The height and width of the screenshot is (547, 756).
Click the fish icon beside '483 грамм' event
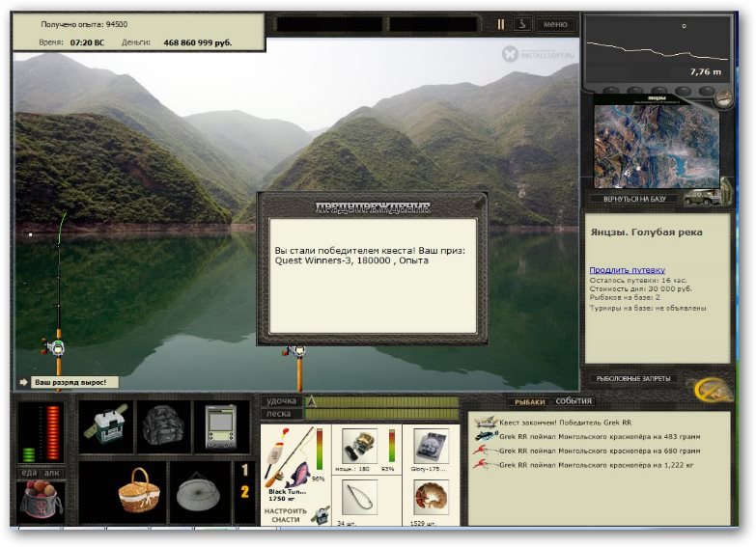[x=486, y=436]
